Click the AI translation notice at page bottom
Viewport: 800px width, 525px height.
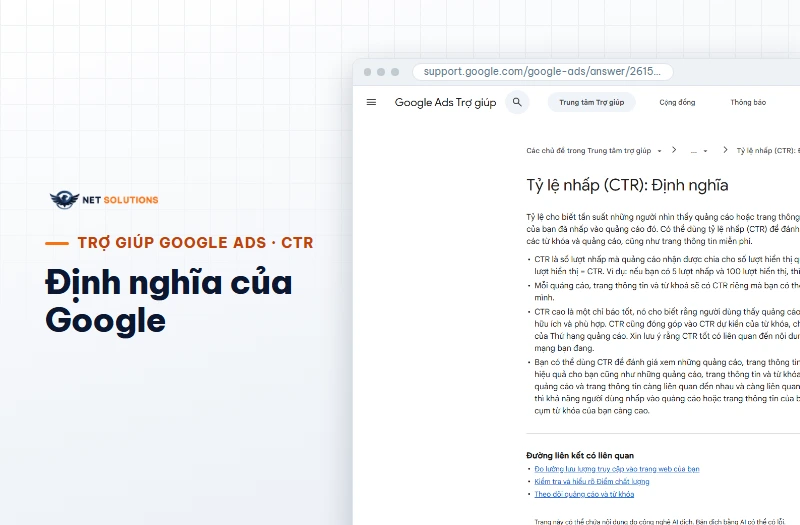pyautogui.click(x=659, y=521)
